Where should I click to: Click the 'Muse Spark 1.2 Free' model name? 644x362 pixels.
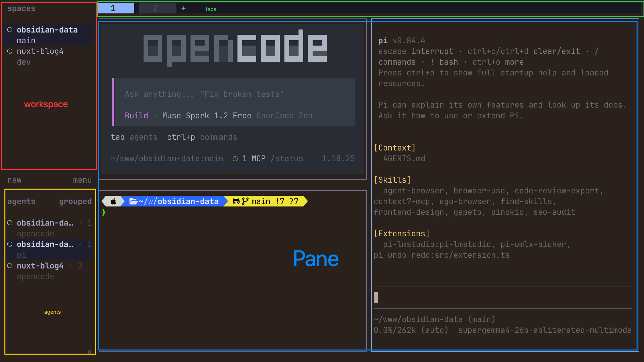tap(207, 116)
